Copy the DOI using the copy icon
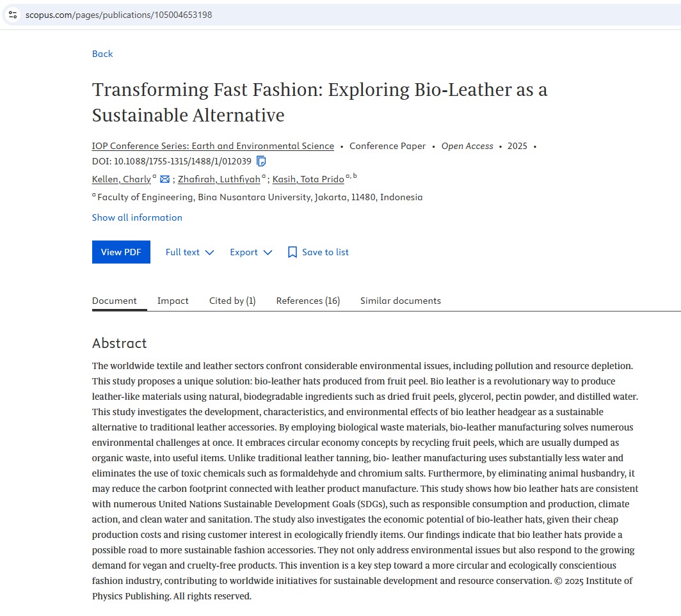 261,161
